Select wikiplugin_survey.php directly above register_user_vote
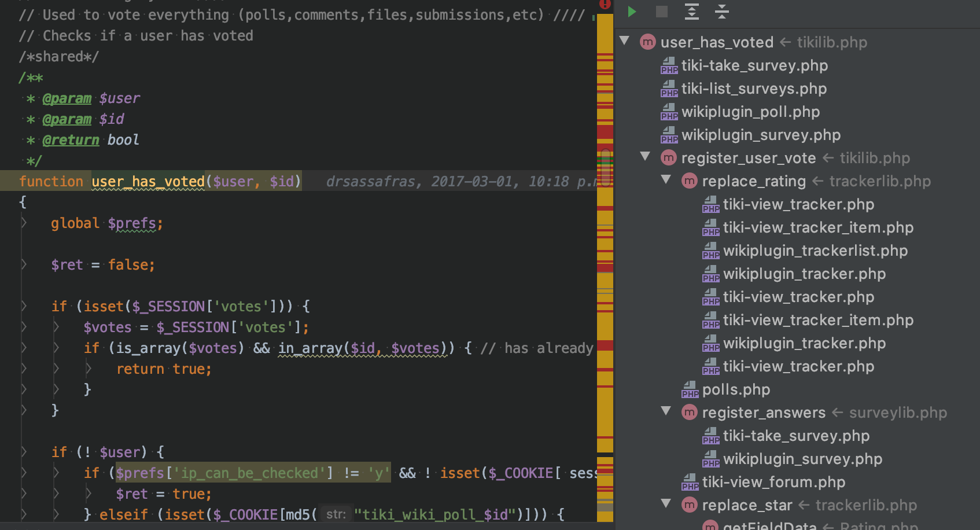 coord(761,135)
